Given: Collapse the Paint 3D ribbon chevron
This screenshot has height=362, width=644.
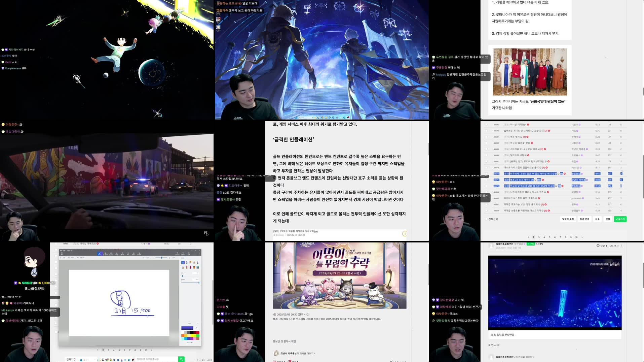Looking at the screenshot, I should tap(199, 254).
